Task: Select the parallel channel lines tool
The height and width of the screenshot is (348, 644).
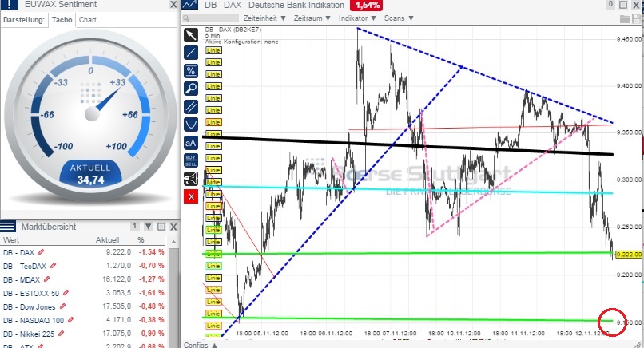Action: click(x=191, y=107)
